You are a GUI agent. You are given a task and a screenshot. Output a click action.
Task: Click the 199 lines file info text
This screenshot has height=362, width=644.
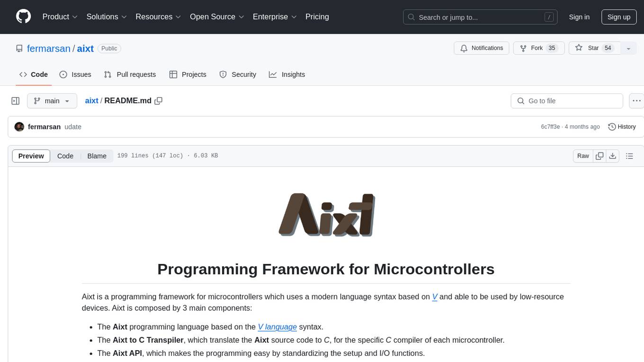[x=168, y=156]
